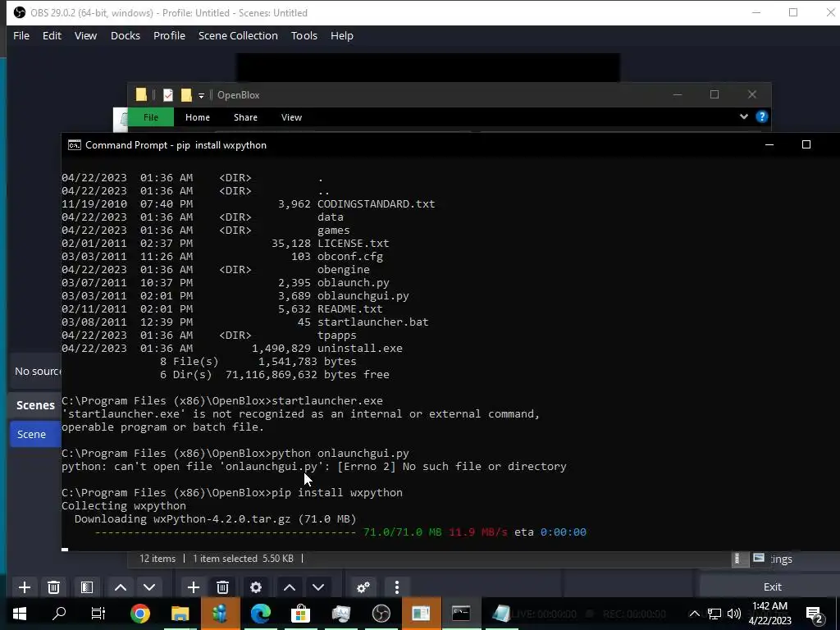The image size is (840, 630).
Task: Click 'startlauncher.bat' in directory listing
Action: [x=373, y=322]
